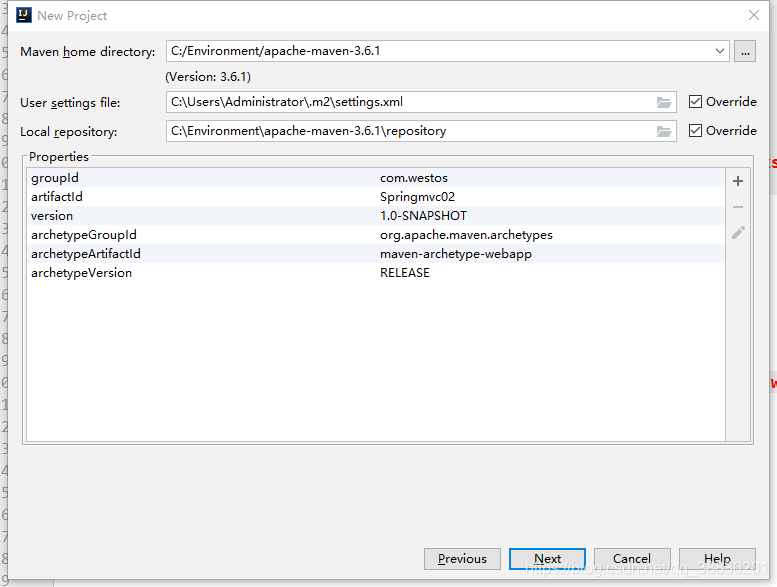Click into the Local repository path field

tap(421, 131)
